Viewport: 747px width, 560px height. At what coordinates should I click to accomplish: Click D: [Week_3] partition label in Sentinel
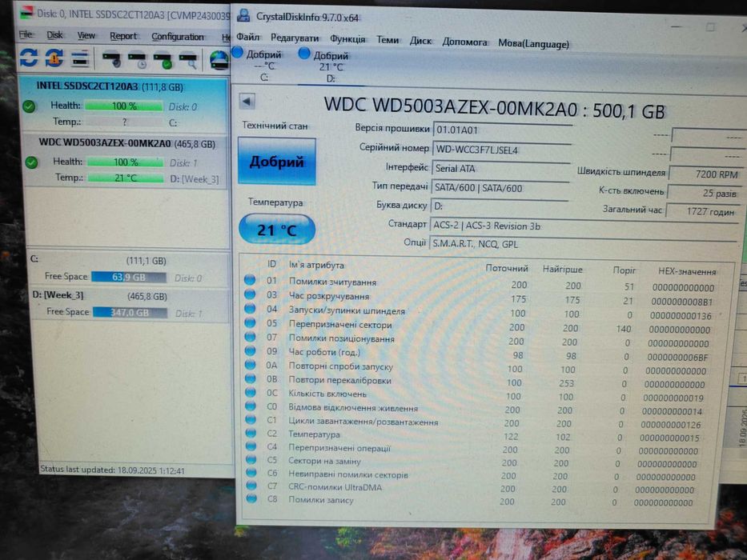58,294
